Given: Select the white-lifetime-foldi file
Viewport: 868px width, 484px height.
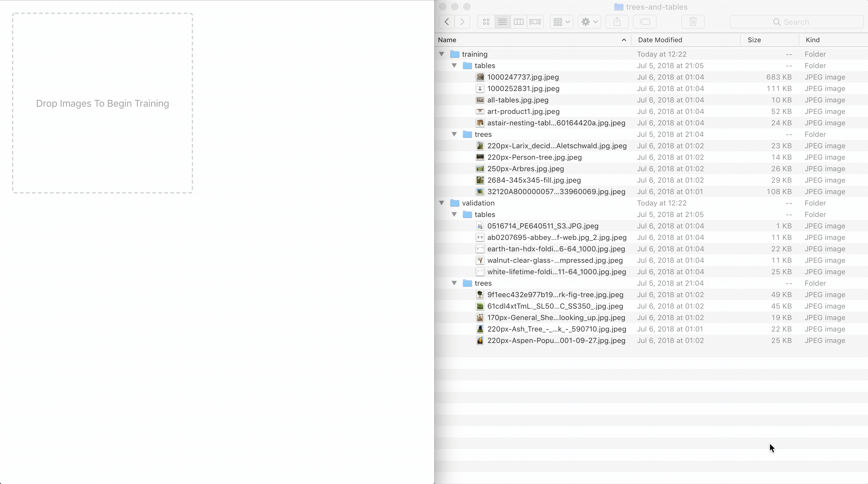Looking at the screenshot, I should pos(556,272).
